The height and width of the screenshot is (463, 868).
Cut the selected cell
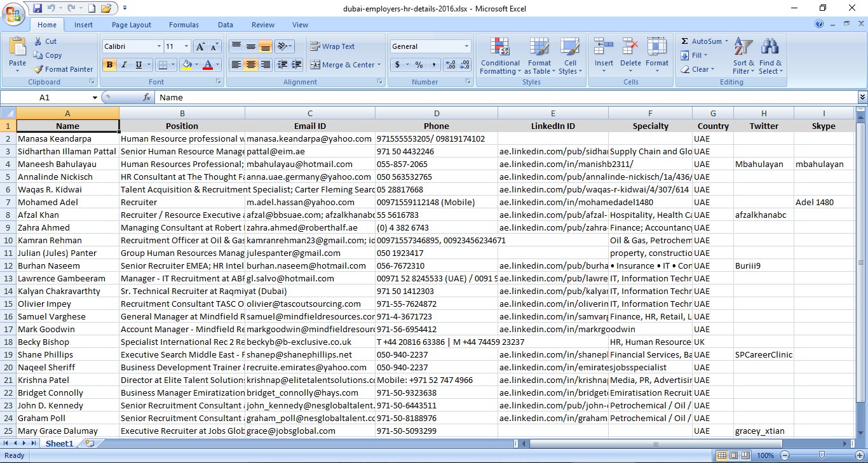[x=44, y=41]
